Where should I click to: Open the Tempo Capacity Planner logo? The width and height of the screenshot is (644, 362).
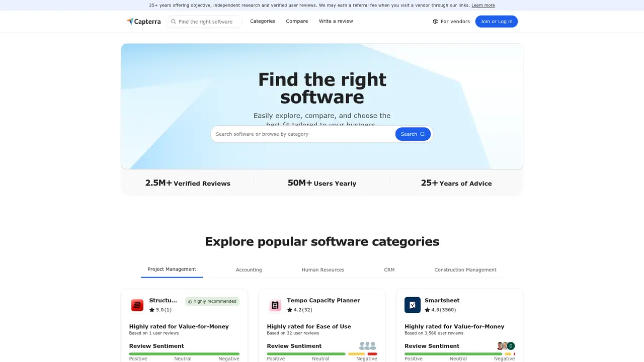point(275,305)
